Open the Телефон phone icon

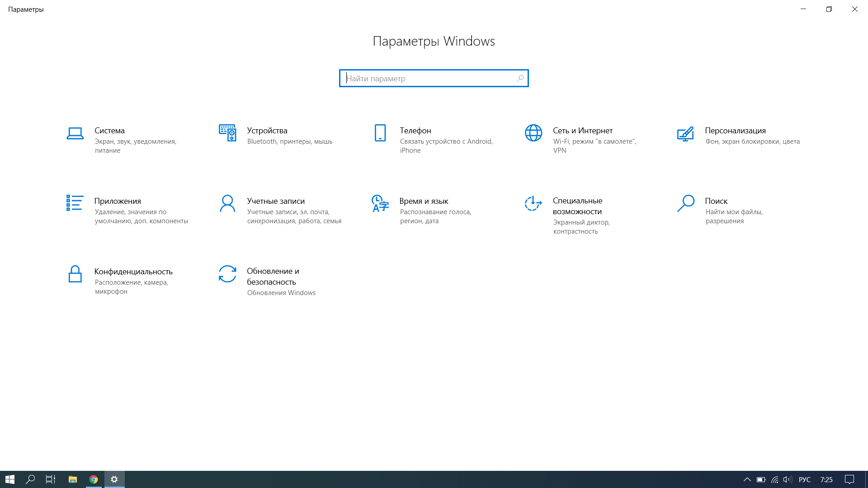click(x=380, y=133)
